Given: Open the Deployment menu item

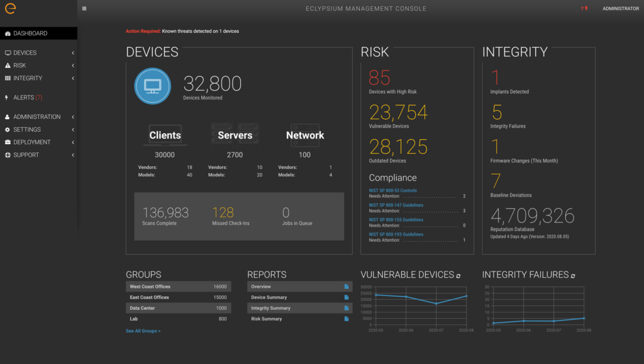Looking at the screenshot, I should [x=38, y=142].
